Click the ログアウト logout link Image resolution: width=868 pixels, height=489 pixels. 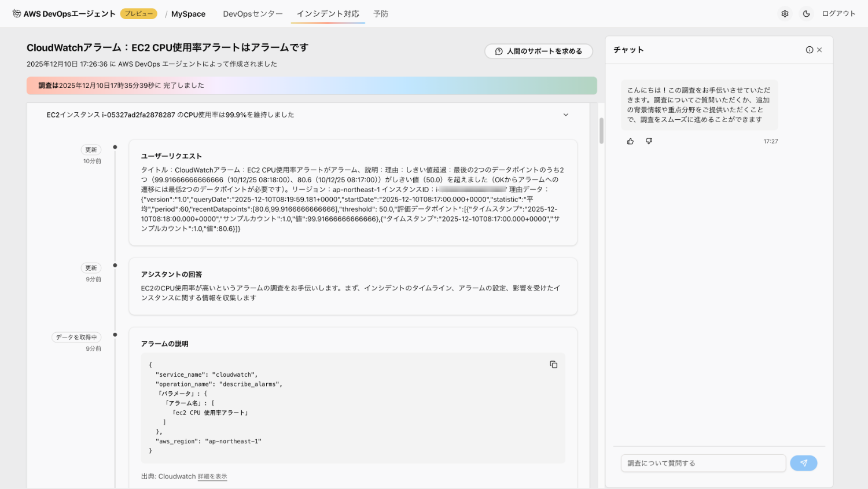tap(838, 14)
